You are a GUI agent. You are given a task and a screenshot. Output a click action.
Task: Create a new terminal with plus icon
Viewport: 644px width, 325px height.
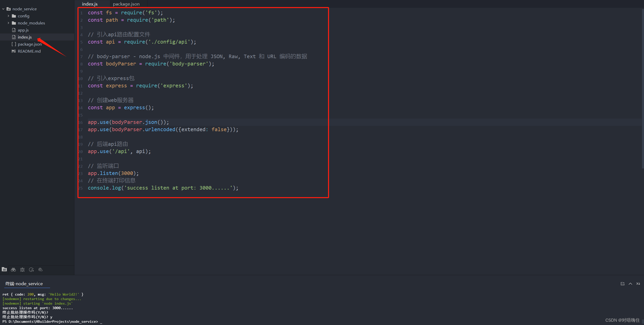pos(623,284)
